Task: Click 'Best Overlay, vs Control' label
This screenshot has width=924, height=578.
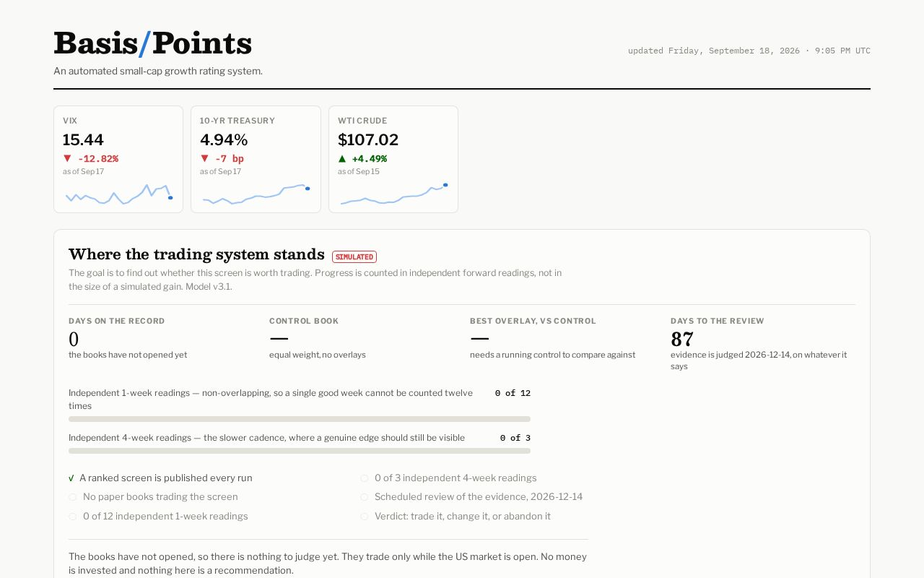Action: click(x=533, y=321)
